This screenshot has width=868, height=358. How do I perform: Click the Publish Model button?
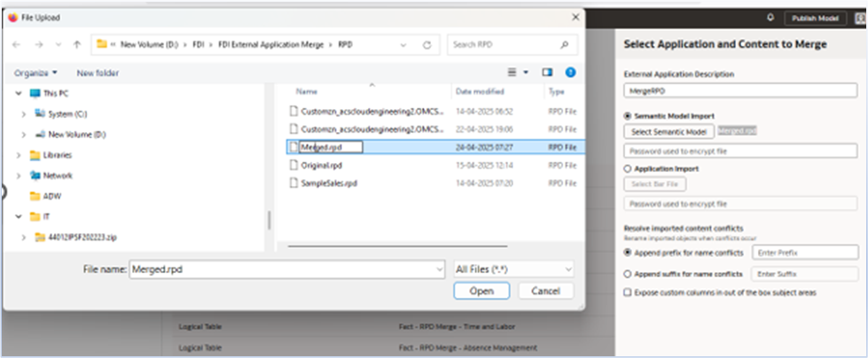816,19
